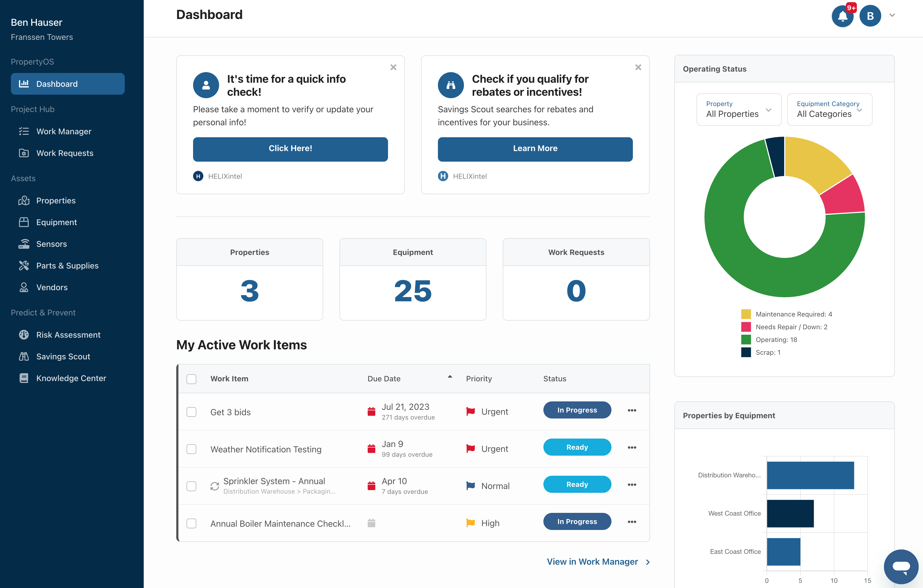Go to the Equipment section
923x588 pixels.
pyautogui.click(x=57, y=222)
